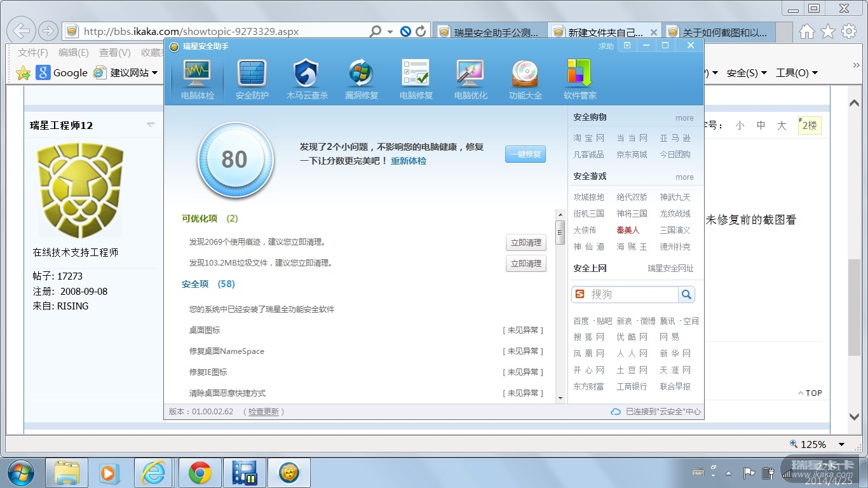Click the 重新体检 re-check link

pyautogui.click(x=408, y=161)
